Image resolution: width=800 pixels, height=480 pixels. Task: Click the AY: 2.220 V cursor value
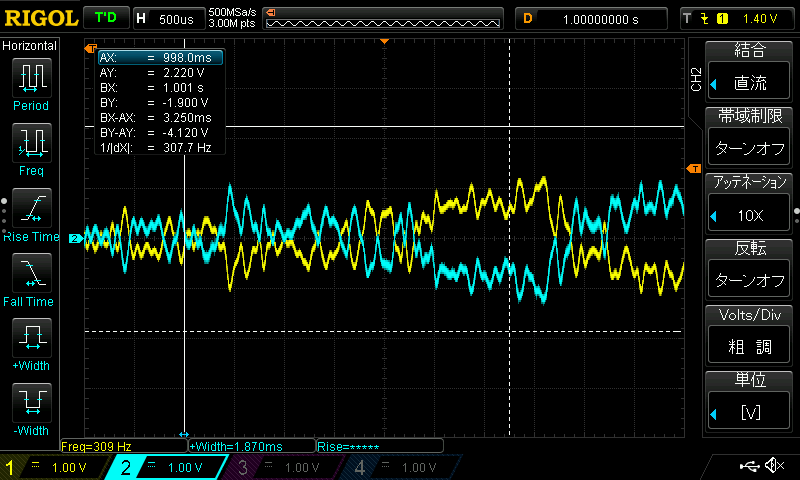[x=183, y=73]
